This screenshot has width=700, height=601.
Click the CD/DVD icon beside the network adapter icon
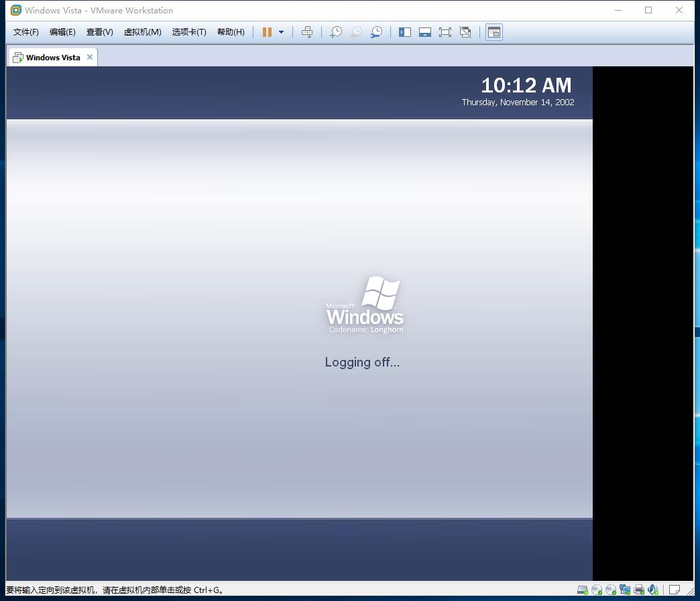click(611, 590)
